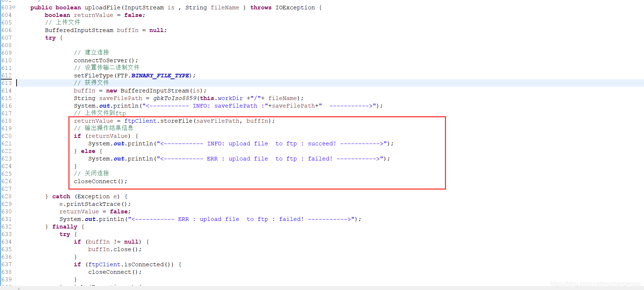Click the horizontal scrollbar left arrow

[19, 288]
